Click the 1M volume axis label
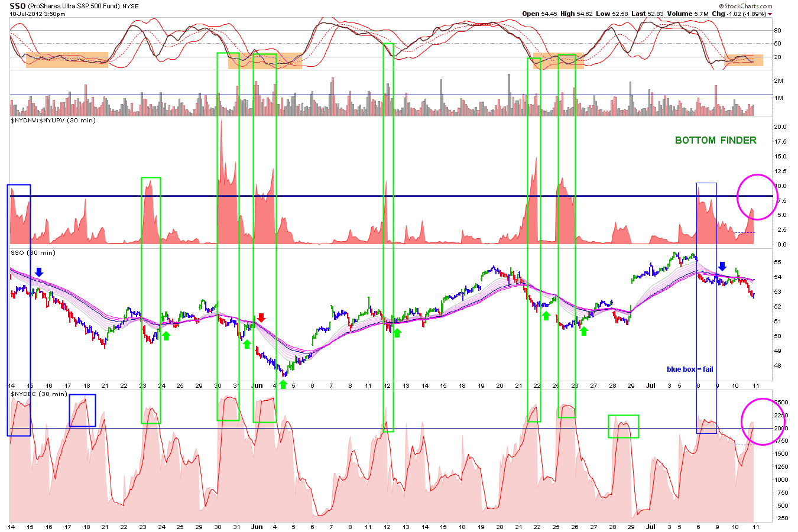The image size is (798, 532). tap(778, 98)
